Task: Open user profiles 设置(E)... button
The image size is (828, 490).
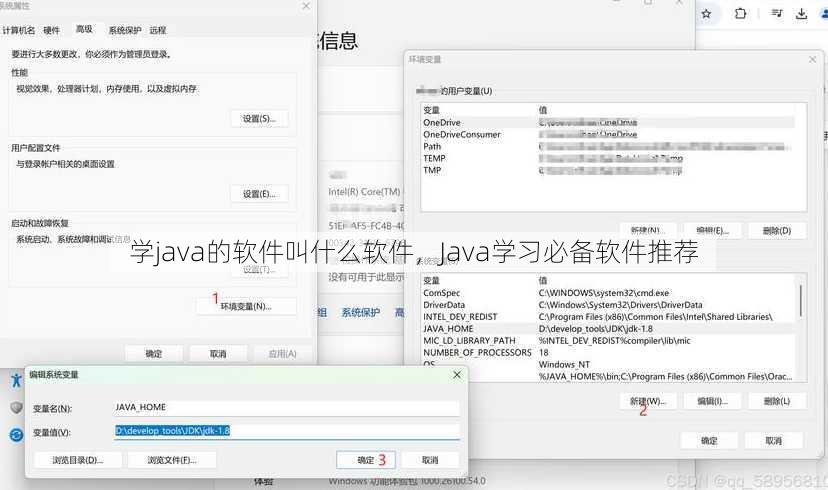Action: point(259,194)
